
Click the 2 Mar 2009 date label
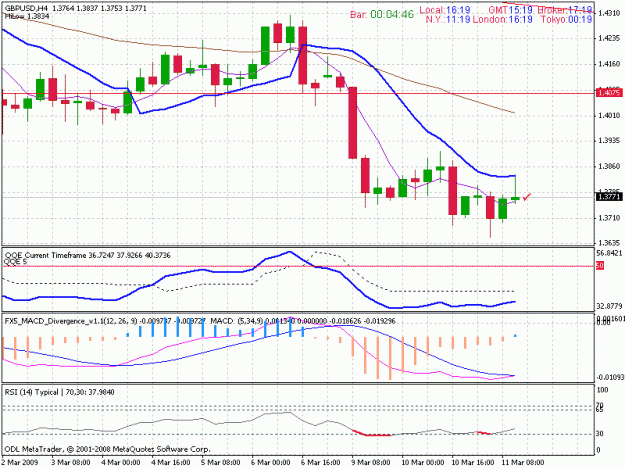tap(20, 462)
